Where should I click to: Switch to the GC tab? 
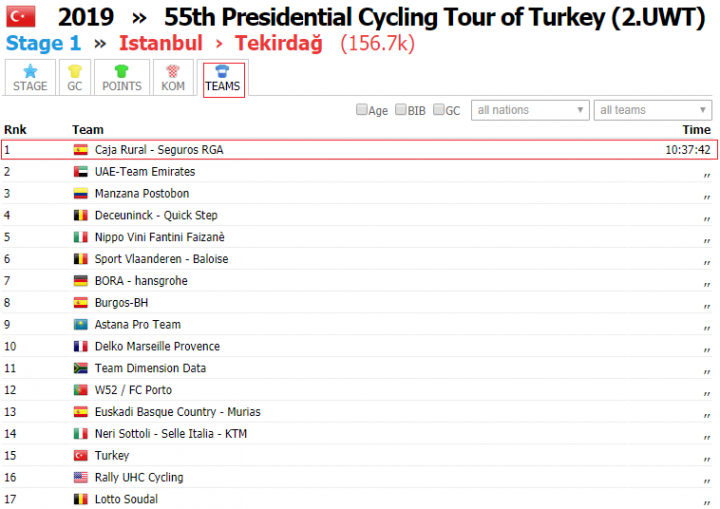pyautogui.click(x=74, y=78)
